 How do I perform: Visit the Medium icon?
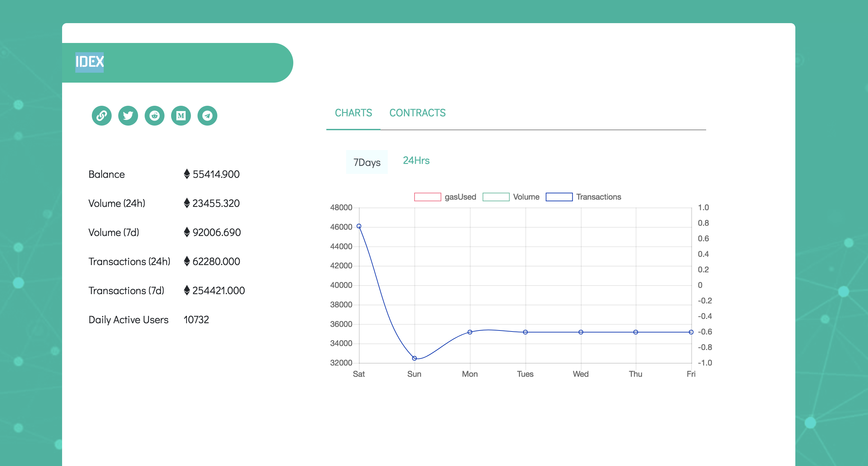[181, 116]
